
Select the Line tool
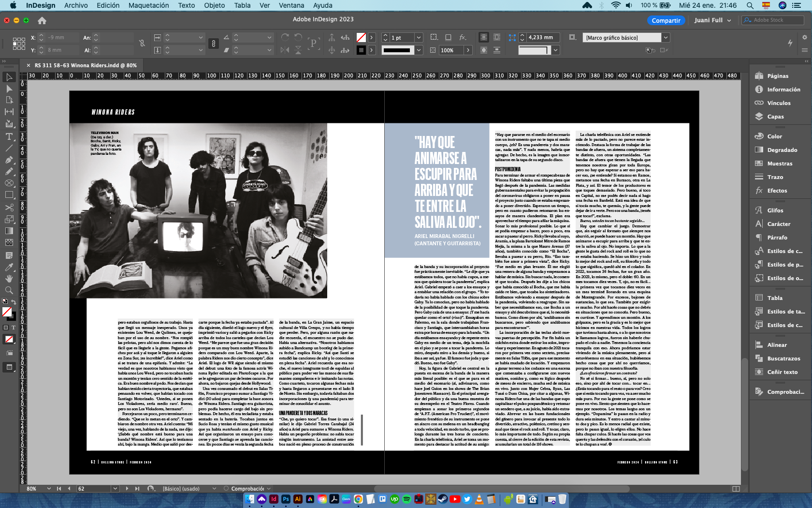tap(9, 148)
